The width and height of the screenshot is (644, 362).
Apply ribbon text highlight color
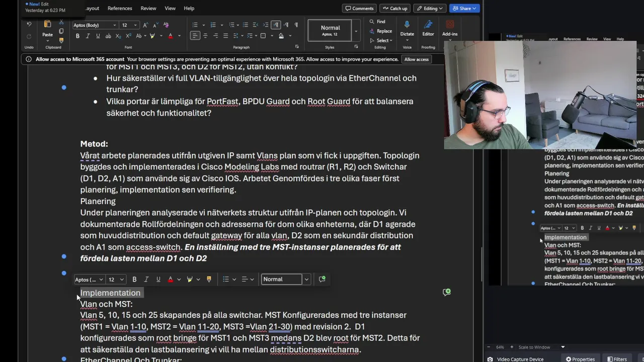click(152, 36)
